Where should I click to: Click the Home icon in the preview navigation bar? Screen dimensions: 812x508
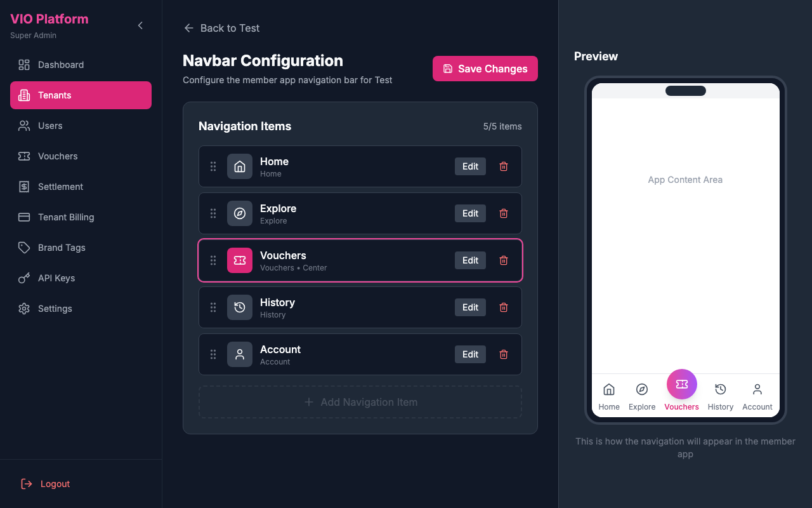click(x=608, y=389)
